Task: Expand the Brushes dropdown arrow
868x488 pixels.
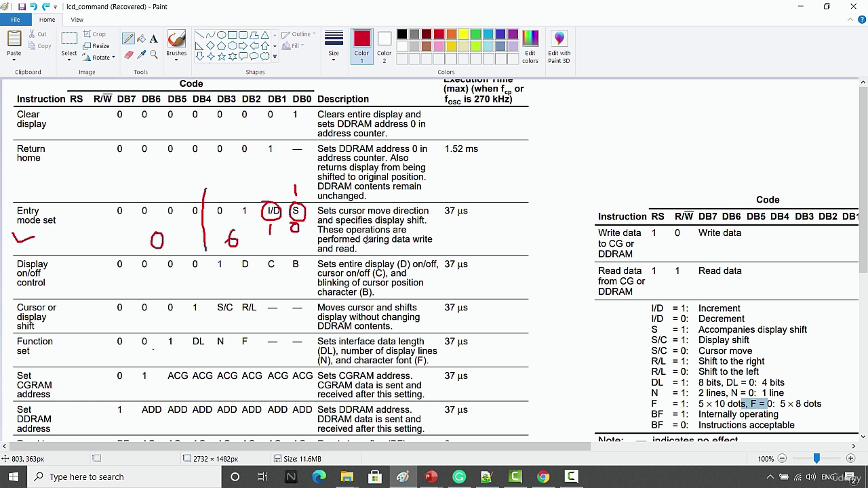Action: click(176, 60)
